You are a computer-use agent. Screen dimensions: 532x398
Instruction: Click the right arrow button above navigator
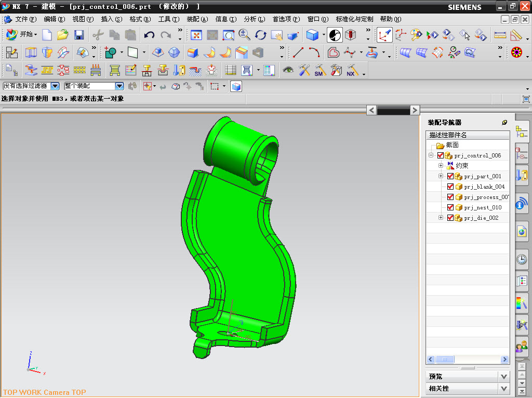(x=415, y=110)
